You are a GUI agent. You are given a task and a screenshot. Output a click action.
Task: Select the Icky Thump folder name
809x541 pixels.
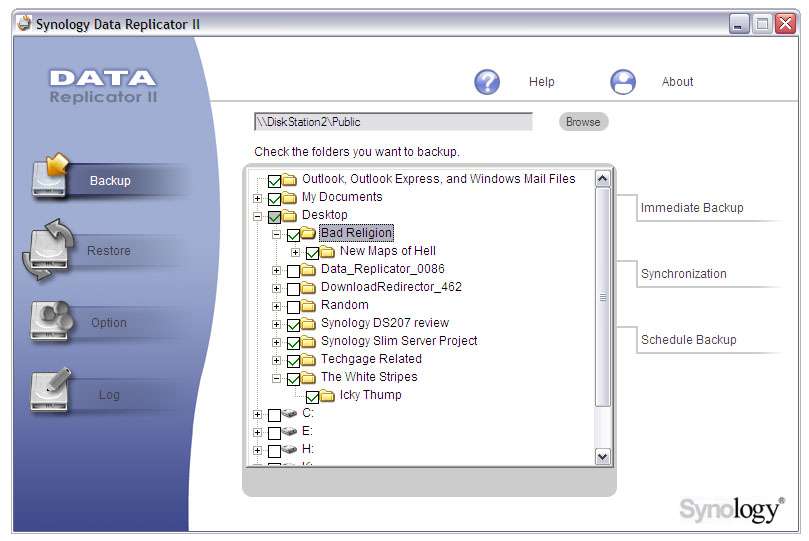(370, 395)
